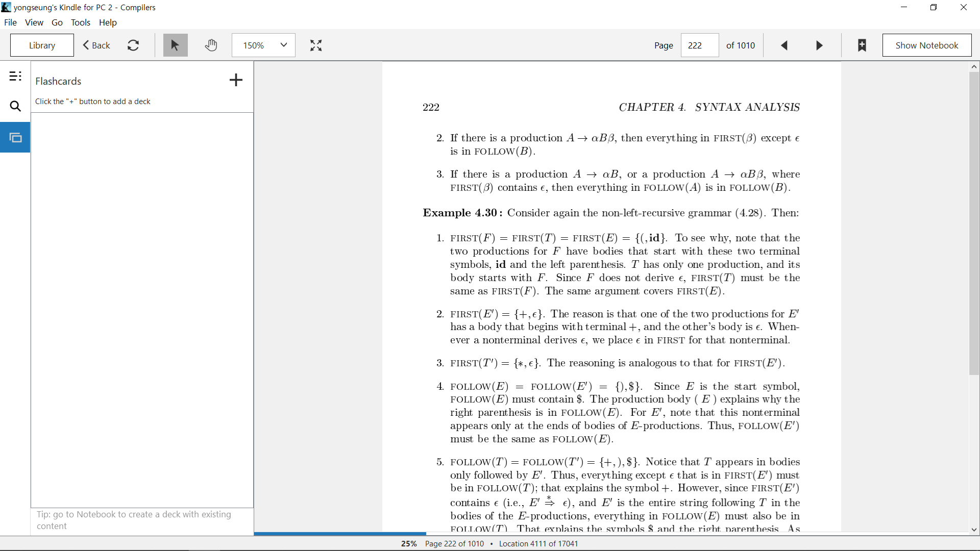Open the 150% zoom dropdown
The width and height of the screenshot is (980, 551).
coord(263,45)
